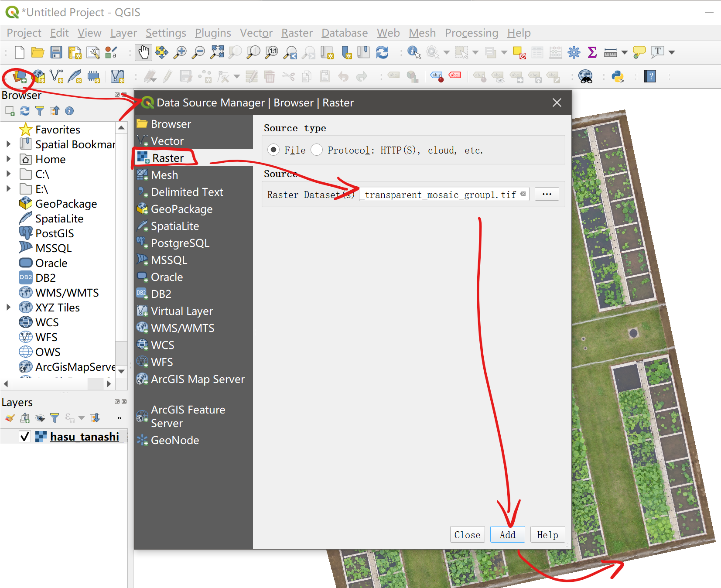Open the Processing menu
This screenshot has height=588, width=721.
point(472,33)
